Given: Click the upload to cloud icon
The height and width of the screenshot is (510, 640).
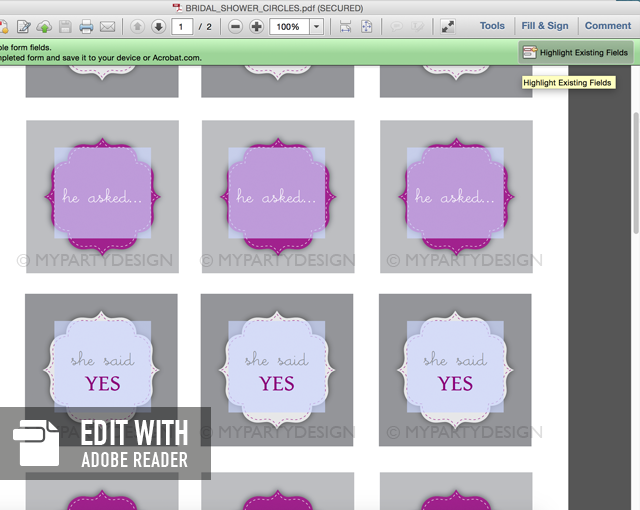Looking at the screenshot, I should tap(43, 26).
